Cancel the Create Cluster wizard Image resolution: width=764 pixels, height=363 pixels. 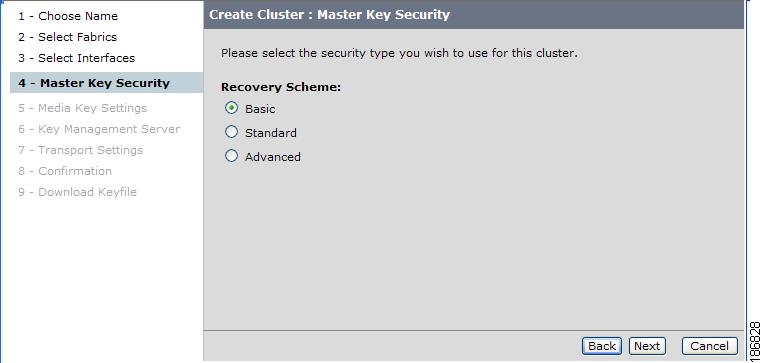click(x=709, y=346)
